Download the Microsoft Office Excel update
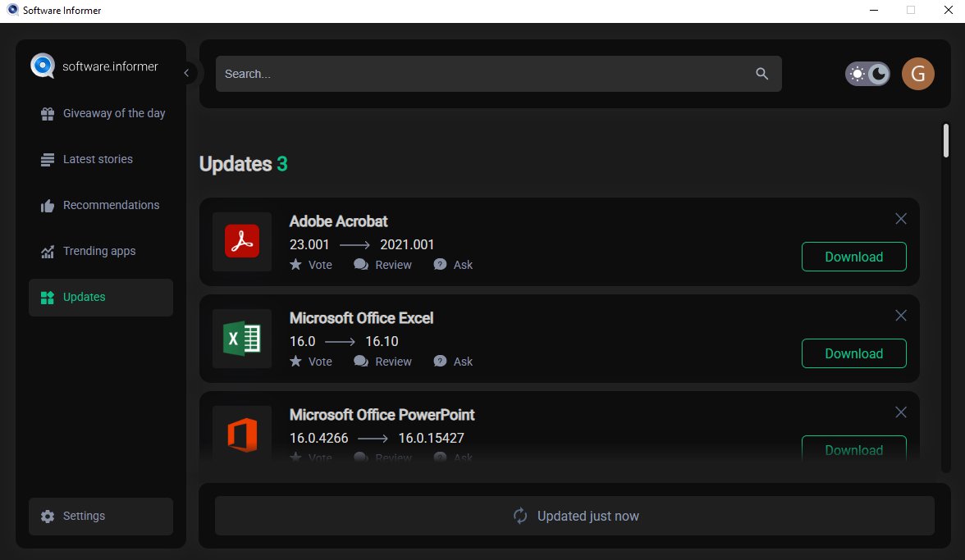Viewport: 965px width, 560px height. click(853, 353)
